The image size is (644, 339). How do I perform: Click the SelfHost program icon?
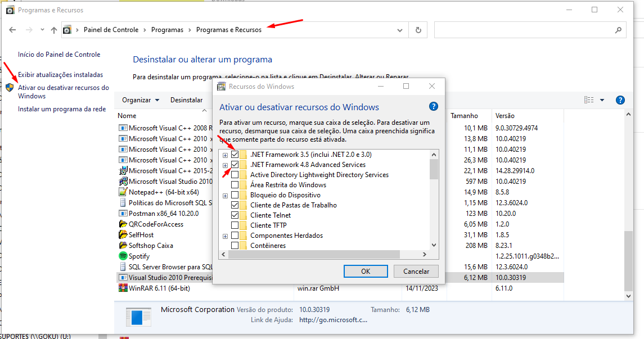123,235
